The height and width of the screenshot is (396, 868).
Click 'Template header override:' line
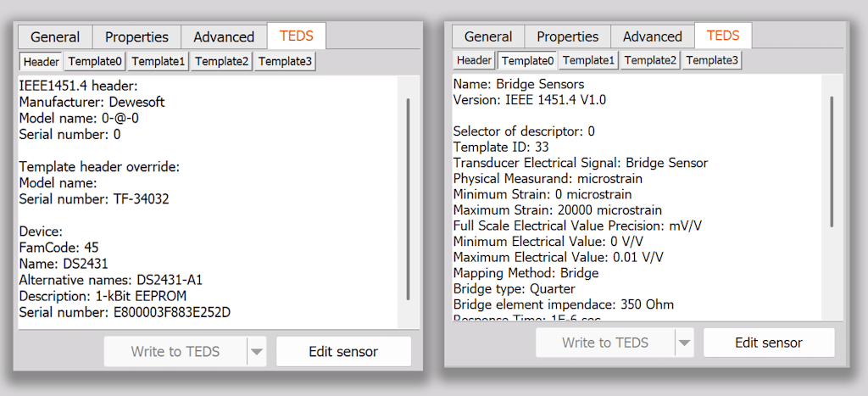pos(100,167)
